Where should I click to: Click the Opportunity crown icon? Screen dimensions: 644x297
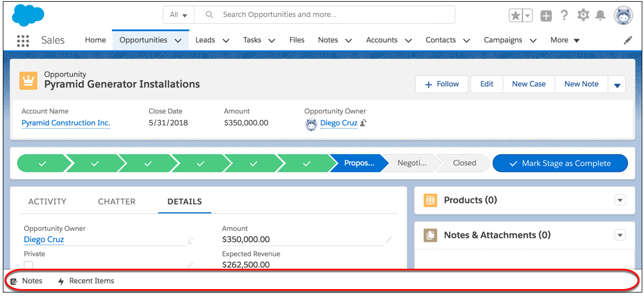pyautogui.click(x=28, y=81)
